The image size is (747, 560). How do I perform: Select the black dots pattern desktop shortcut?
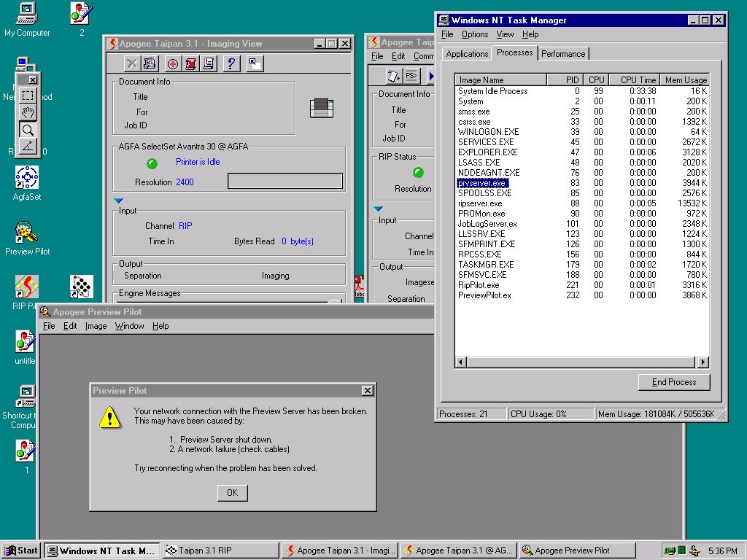point(82,286)
